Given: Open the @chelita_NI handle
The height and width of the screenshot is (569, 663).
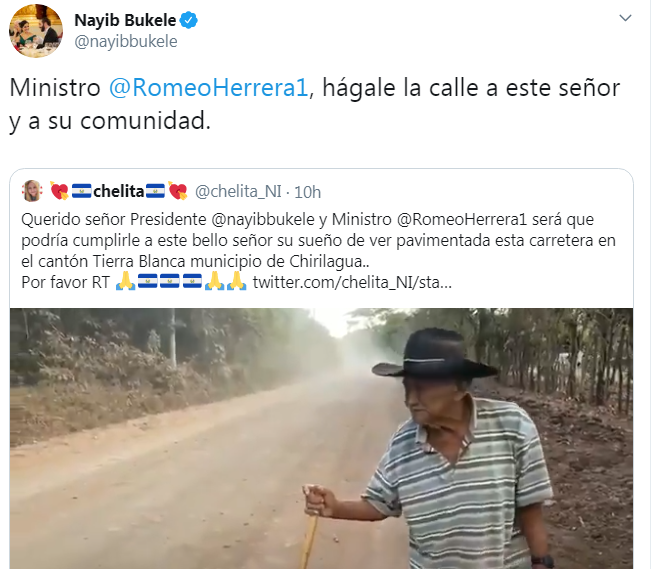Looking at the screenshot, I should pos(238,192).
